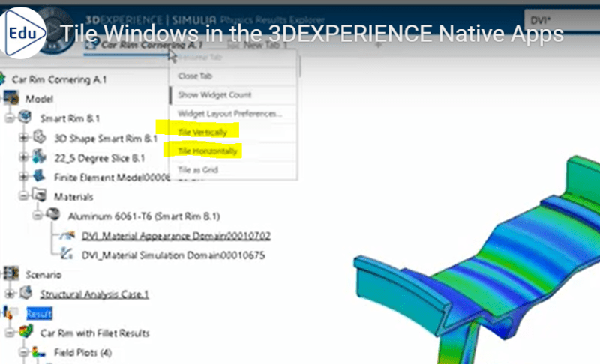
Task: Select the 22_5 Degree Slice B.1 label
Action: click(x=100, y=158)
